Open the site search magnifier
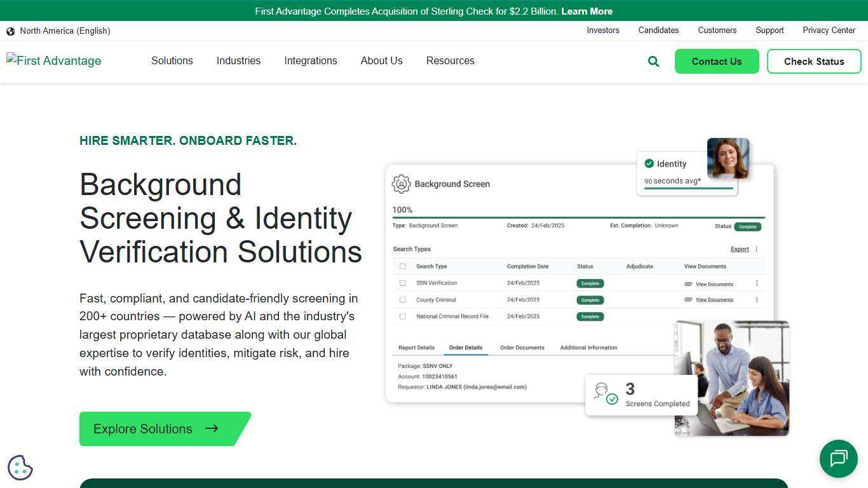 pos(653,61)
